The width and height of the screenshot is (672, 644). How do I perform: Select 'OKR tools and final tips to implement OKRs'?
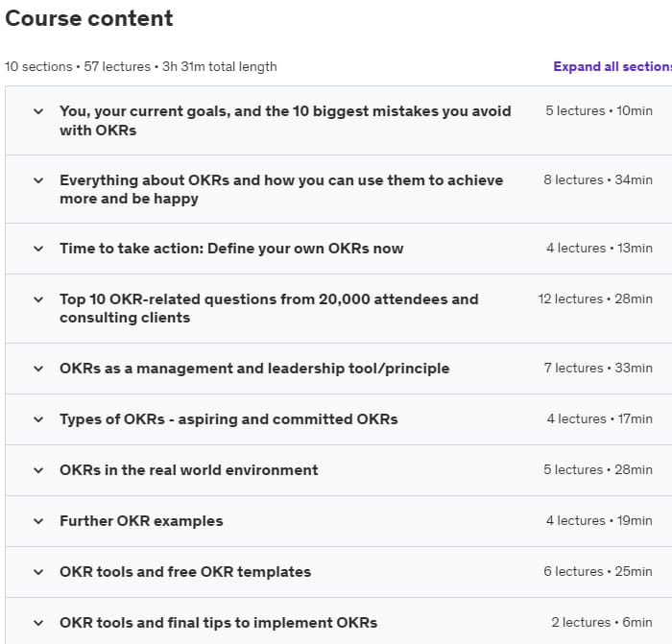pyautogui.click(x=219, y=623)
